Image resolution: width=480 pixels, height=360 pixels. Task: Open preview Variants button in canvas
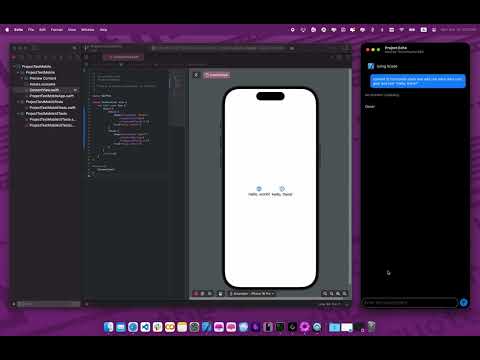(210, 294)
